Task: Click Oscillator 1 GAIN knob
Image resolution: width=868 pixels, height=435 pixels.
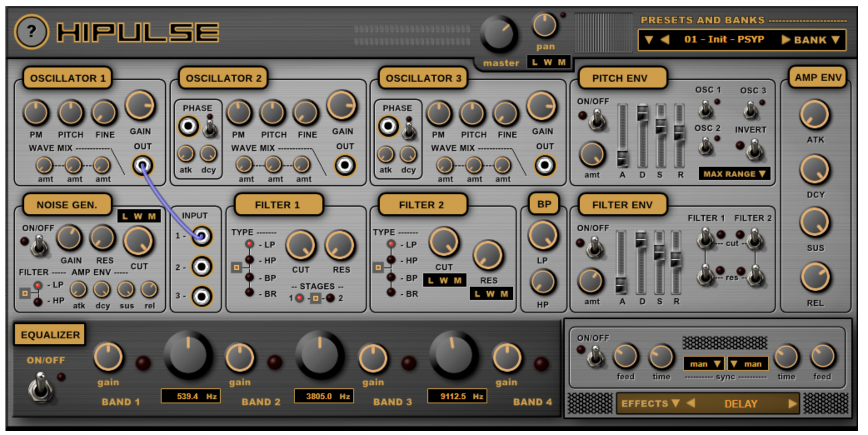Action: (x=140, y=106)
